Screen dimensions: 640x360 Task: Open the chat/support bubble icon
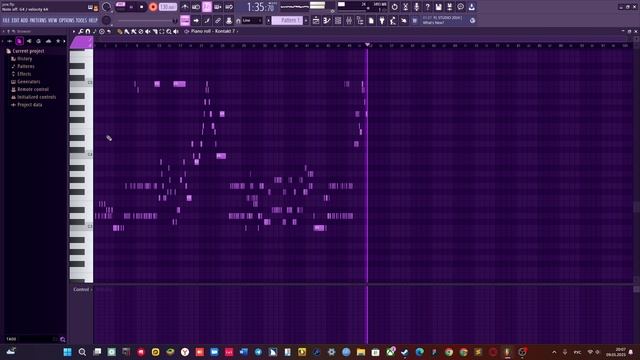click(460, 7)
